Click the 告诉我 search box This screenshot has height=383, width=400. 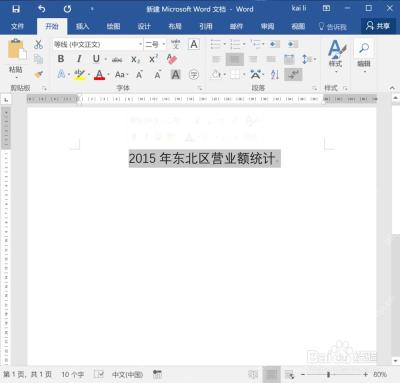pos(333,26)
